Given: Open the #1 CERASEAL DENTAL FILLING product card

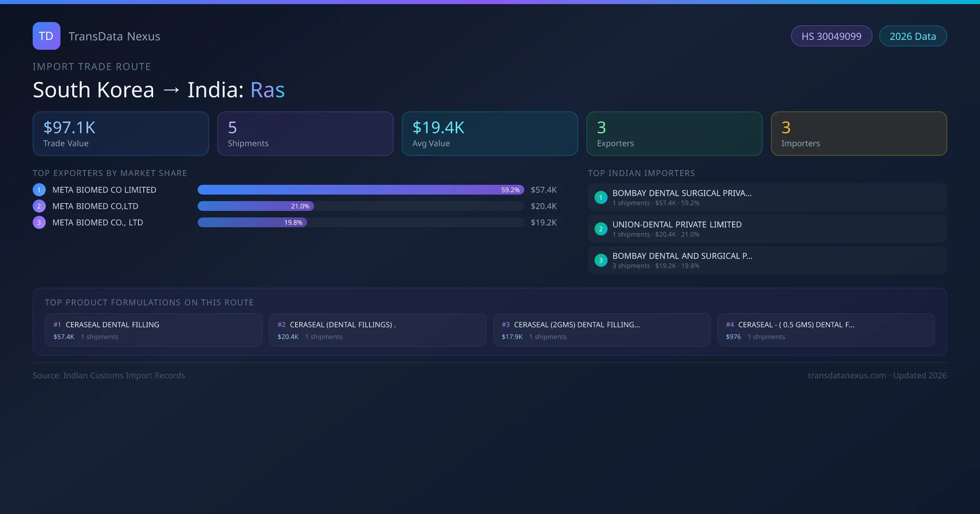Looking at the screenshot, I should [154, 330].
